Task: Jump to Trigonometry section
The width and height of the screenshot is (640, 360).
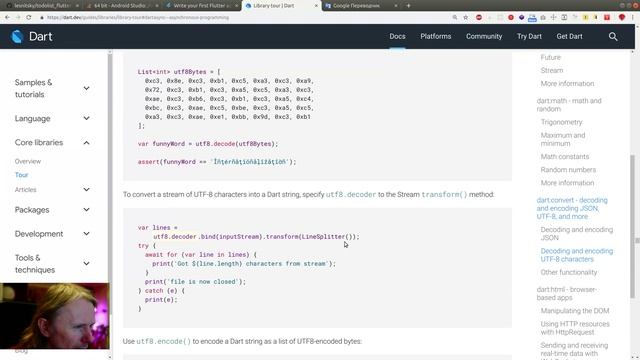Action: point(561,122)
